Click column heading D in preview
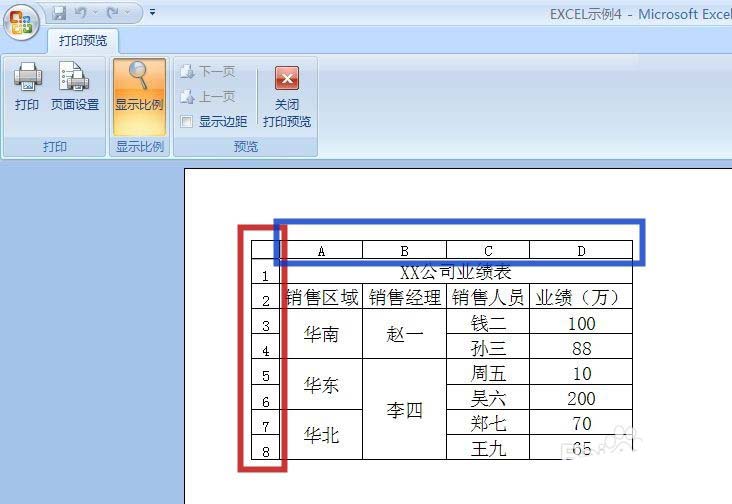The height and width of the screenshot is (504, 732). 581,251
